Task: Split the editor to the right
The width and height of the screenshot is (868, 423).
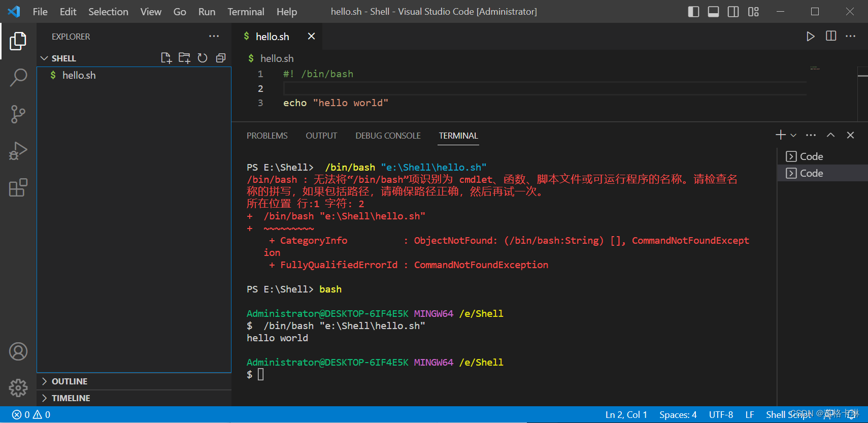Action: (x=831, y=36)
